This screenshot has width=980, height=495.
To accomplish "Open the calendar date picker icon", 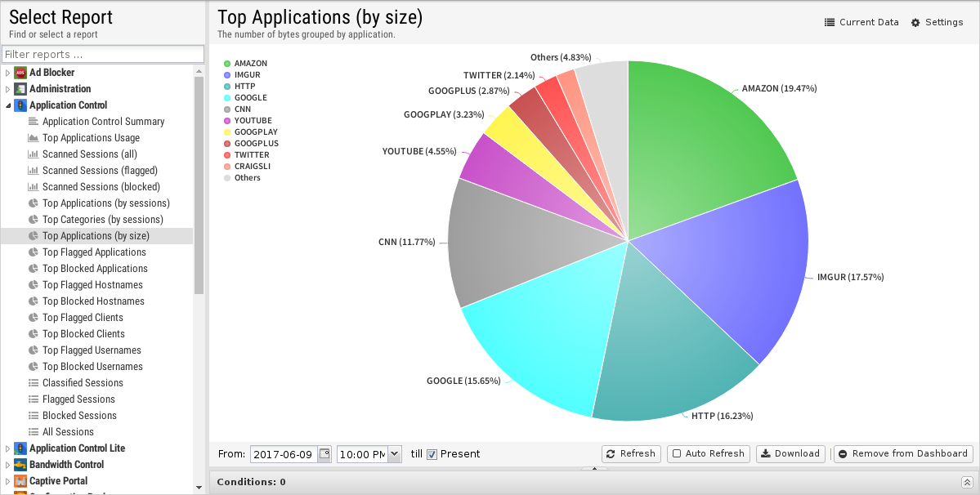I will [x=324, y=454].
